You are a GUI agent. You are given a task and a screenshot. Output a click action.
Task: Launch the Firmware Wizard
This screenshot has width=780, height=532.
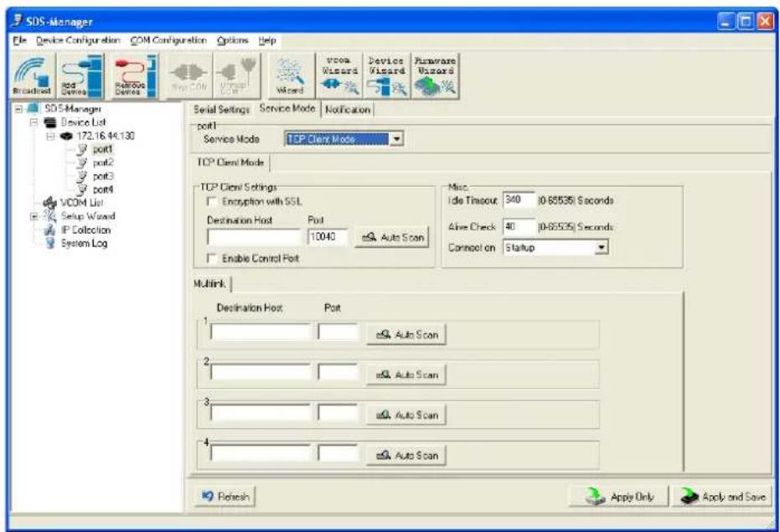[435, 76]
